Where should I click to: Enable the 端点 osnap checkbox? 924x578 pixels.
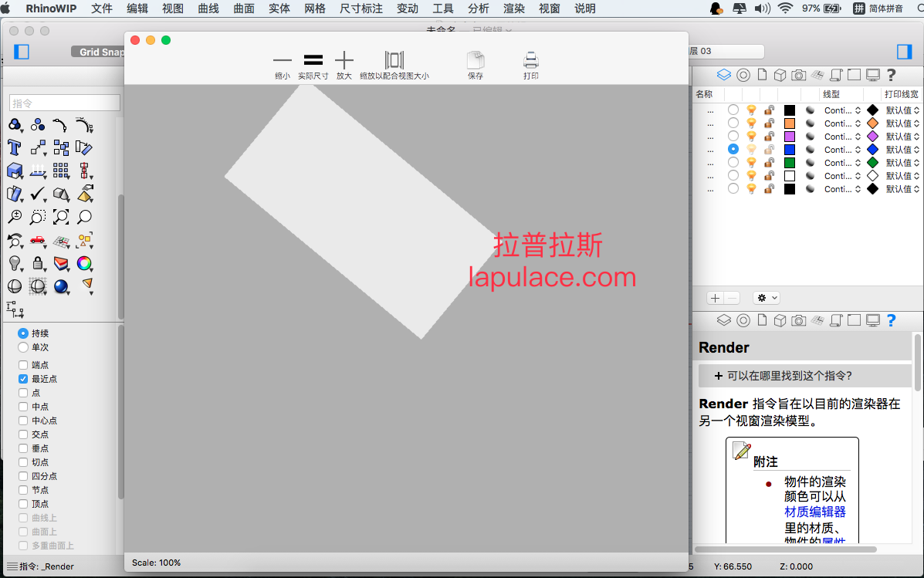coord(23,365)
